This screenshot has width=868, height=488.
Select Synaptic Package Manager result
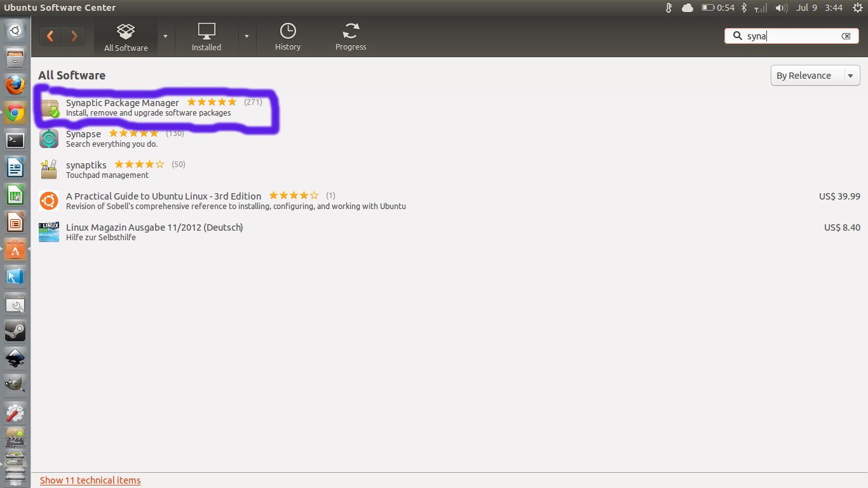point(448,107)
